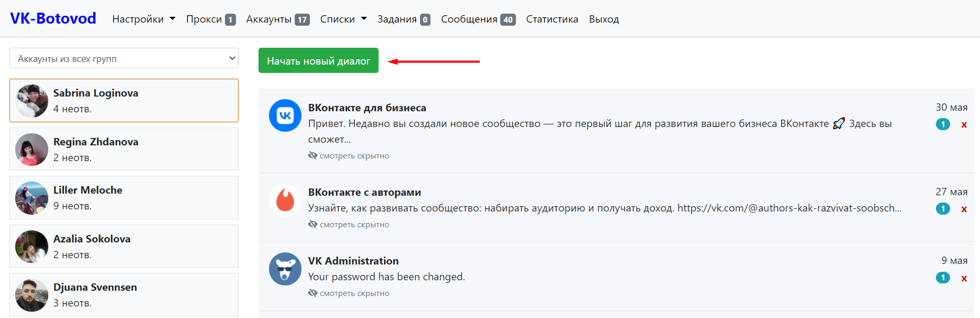The height and width of the screenshot is (318, 980).
Task: View ВКонтакте для бизнеса message secretly
Action: coord(349,155)
